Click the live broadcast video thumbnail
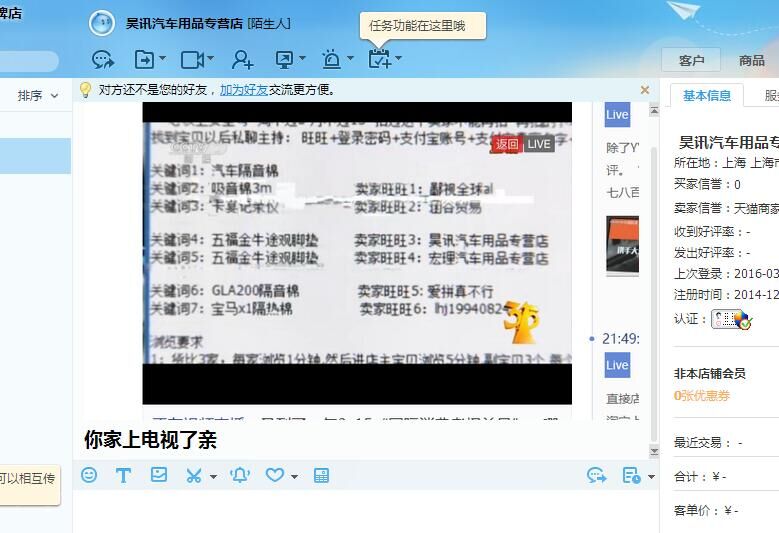The image size is (779, 533). (x=357, y=253)
